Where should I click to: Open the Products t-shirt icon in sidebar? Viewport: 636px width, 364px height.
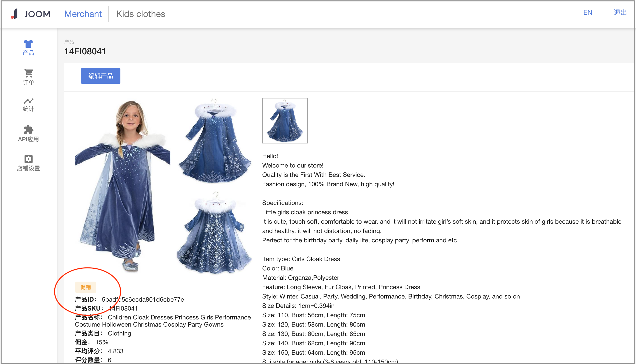click(28, 44)
